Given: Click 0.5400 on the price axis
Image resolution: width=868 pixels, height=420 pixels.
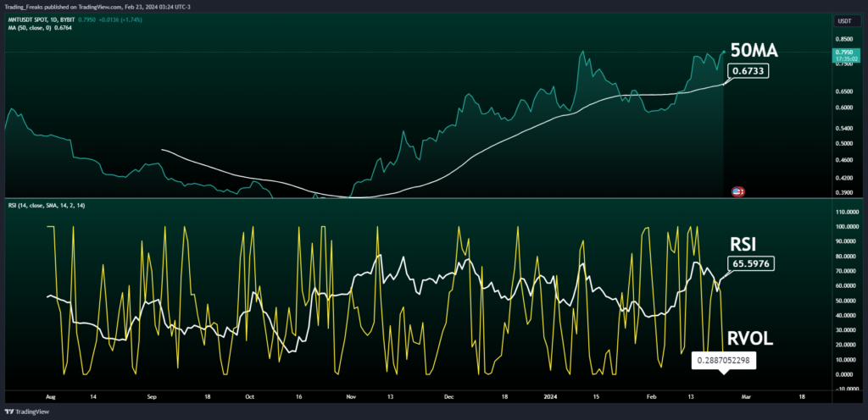Looking at the screenshot, I should tap(845, 129).
